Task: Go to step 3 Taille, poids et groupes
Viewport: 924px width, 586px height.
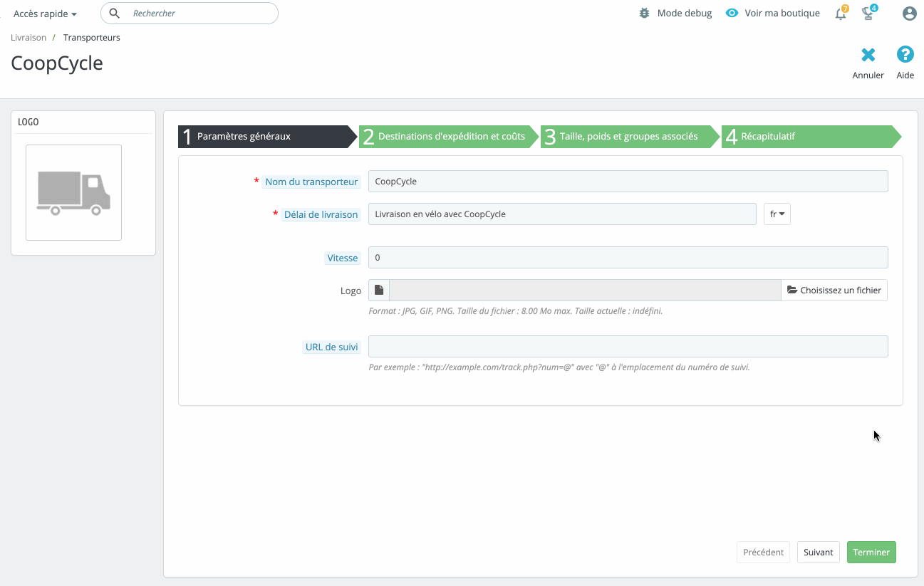Action: pyautogui.click(x=630, y=136)
